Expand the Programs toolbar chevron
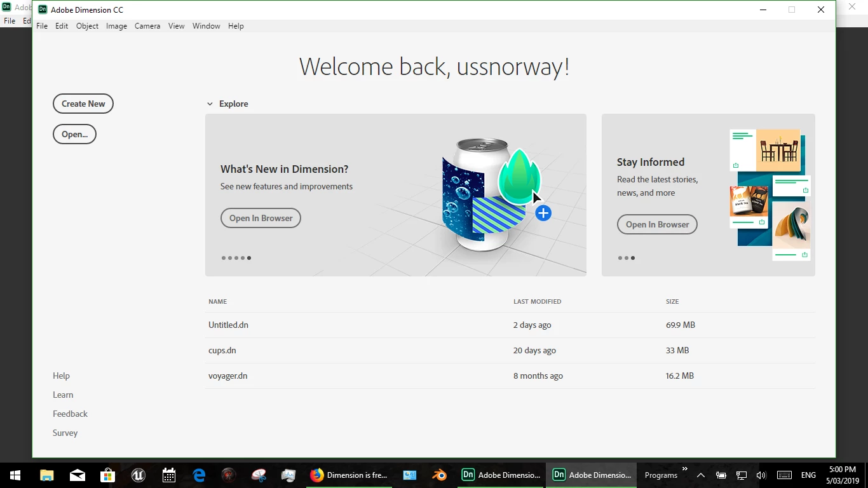 (x=684, y=470)
